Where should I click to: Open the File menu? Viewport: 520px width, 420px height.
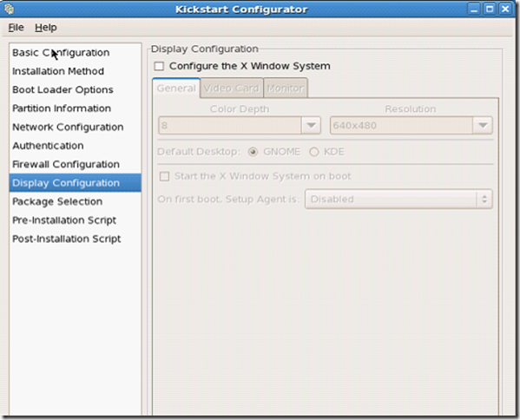pos(16,28)
